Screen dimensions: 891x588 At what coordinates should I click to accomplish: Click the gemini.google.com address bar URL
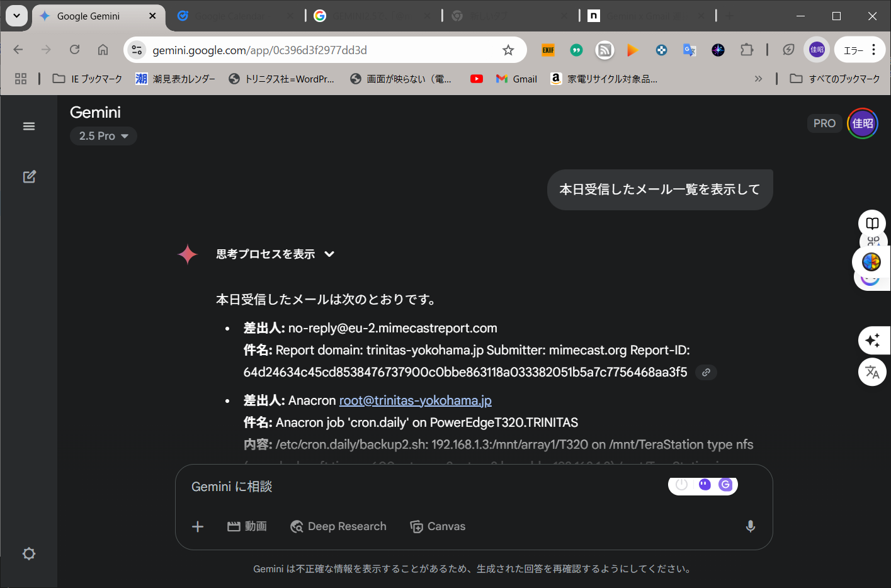point(259,50)
